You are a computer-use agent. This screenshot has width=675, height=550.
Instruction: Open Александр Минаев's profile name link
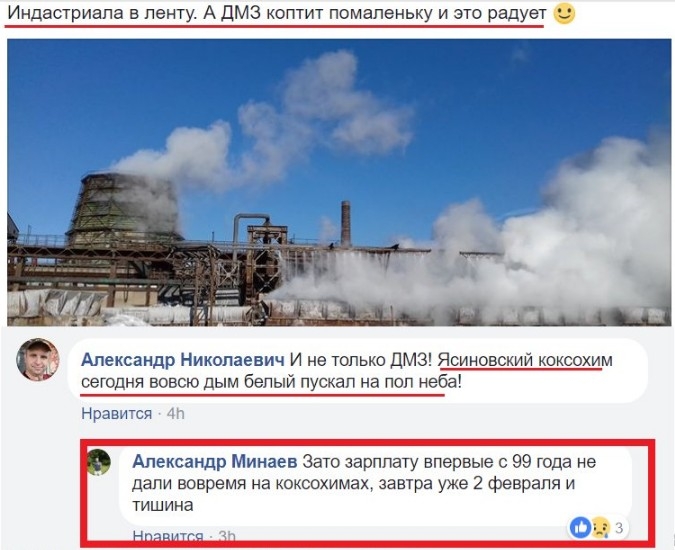coord(214,462)
